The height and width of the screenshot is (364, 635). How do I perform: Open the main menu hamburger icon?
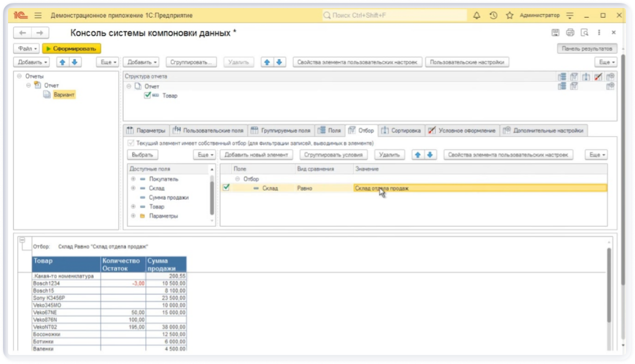38,16
